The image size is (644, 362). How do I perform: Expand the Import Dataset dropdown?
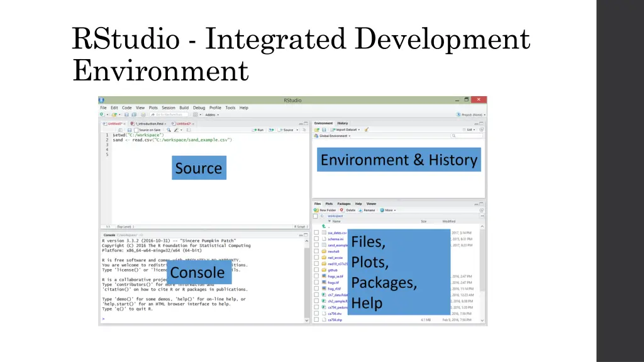[x=345, y=129]
